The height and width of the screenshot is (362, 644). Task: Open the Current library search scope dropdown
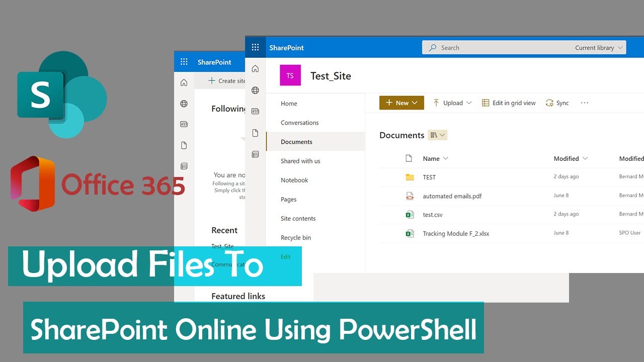tap(599, 48)
